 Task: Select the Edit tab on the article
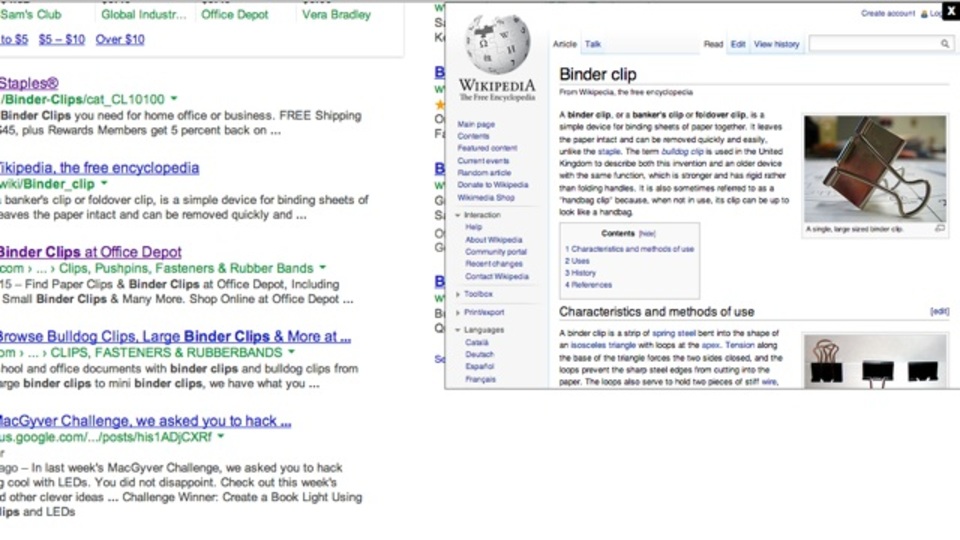[x=738, y=44]
